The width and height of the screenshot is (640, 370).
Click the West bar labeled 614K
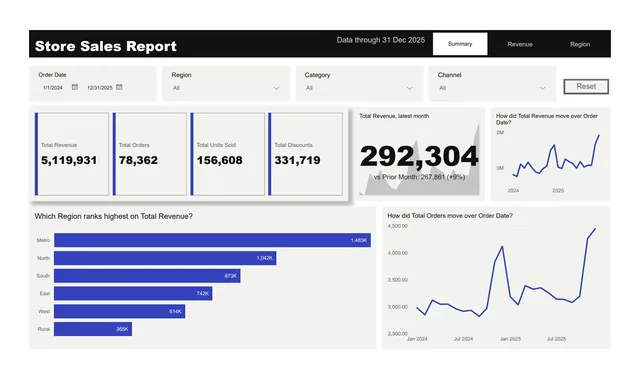119,311
